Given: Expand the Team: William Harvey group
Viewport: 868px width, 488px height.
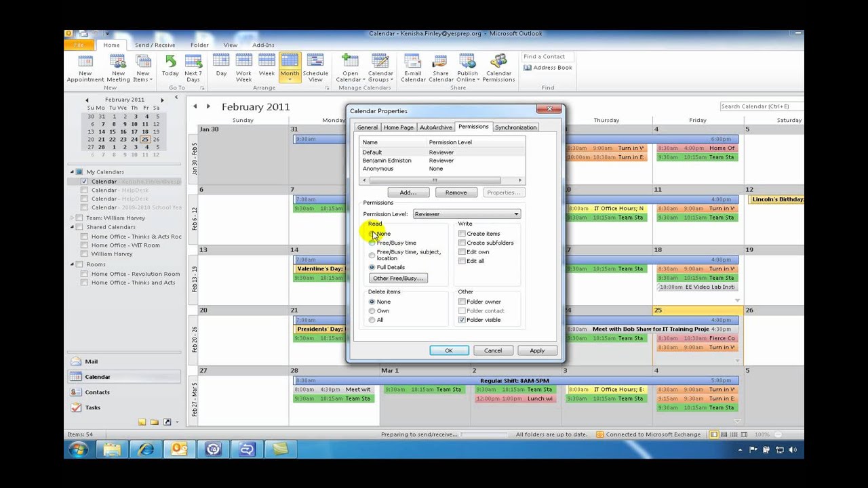Looking at the screenshot, I should 73,218.
